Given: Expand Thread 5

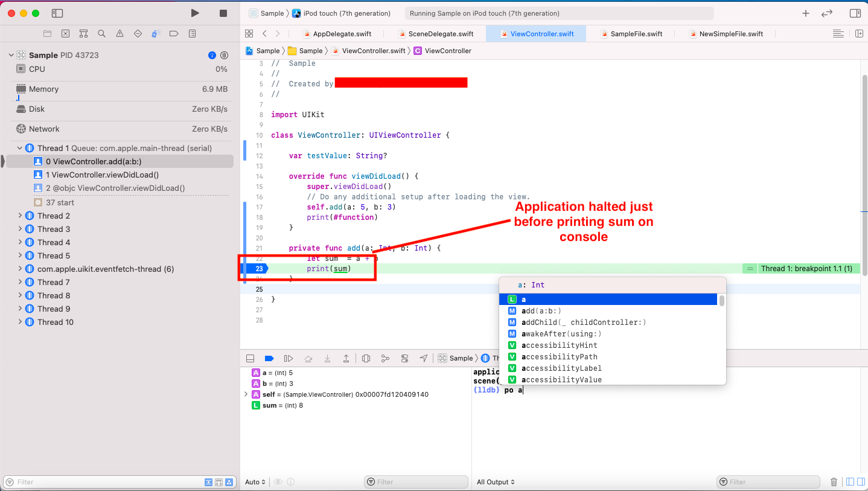Looking at the screenshot, I should (20, 255).
